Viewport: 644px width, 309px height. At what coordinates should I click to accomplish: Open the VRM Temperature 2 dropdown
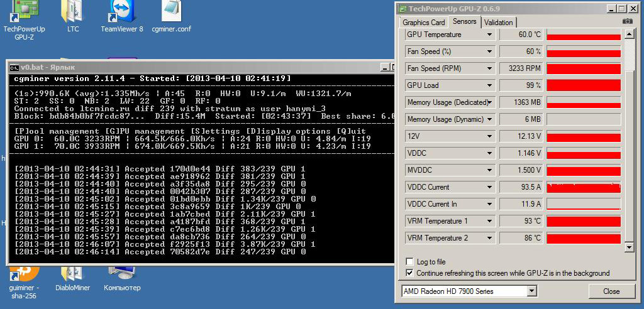(x=489, y=238)
